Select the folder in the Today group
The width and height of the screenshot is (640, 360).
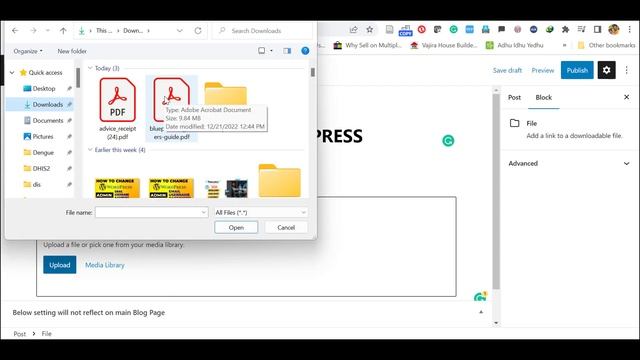point(226,94)
